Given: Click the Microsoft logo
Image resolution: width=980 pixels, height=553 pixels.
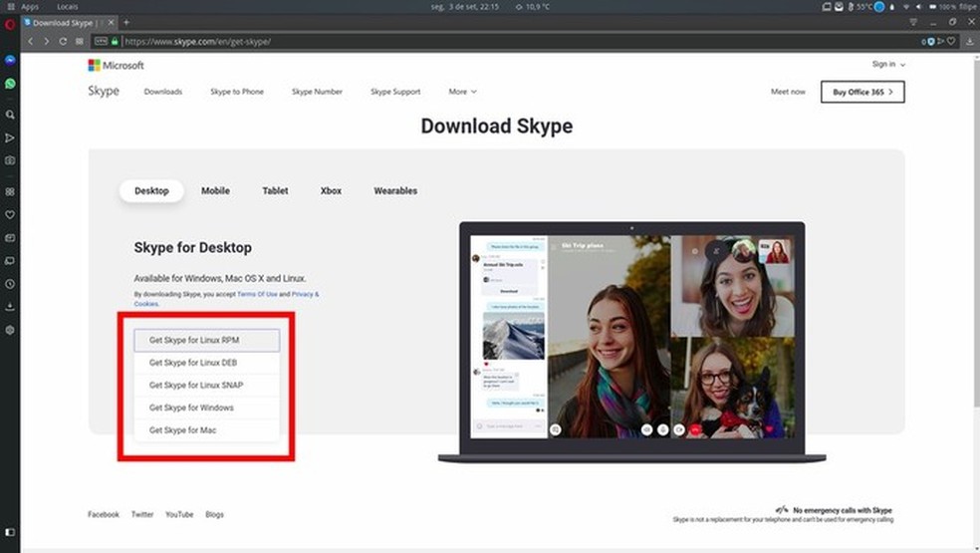Looking at the screenshot, I should click(x=116, y=65).
